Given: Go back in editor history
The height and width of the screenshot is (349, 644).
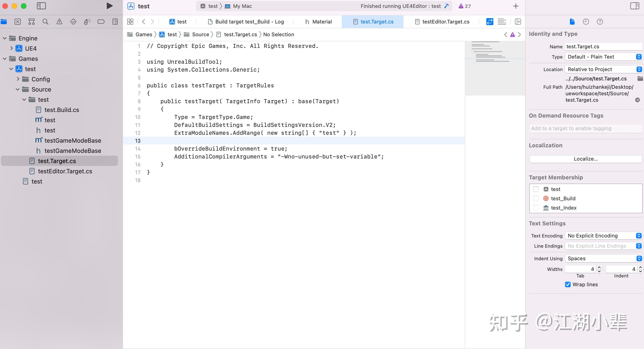Looking at the screenshot, I should click(143, 22).
